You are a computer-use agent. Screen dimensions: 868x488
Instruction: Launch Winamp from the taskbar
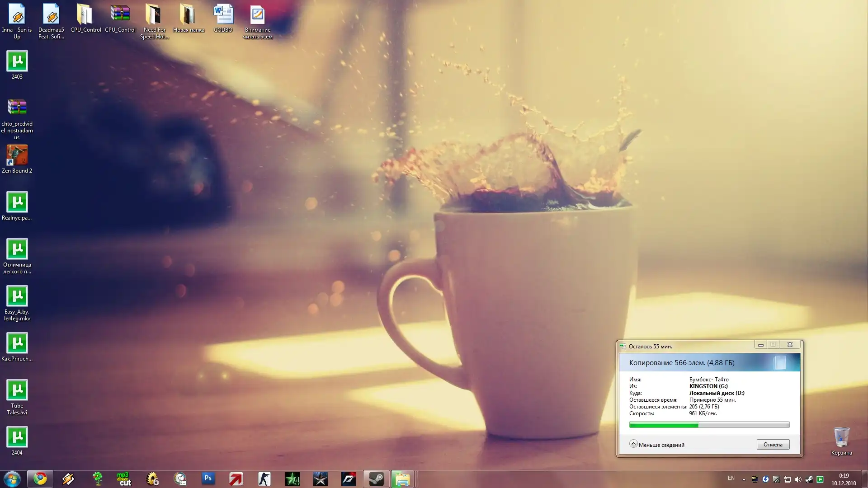click(x=68, y=479)
